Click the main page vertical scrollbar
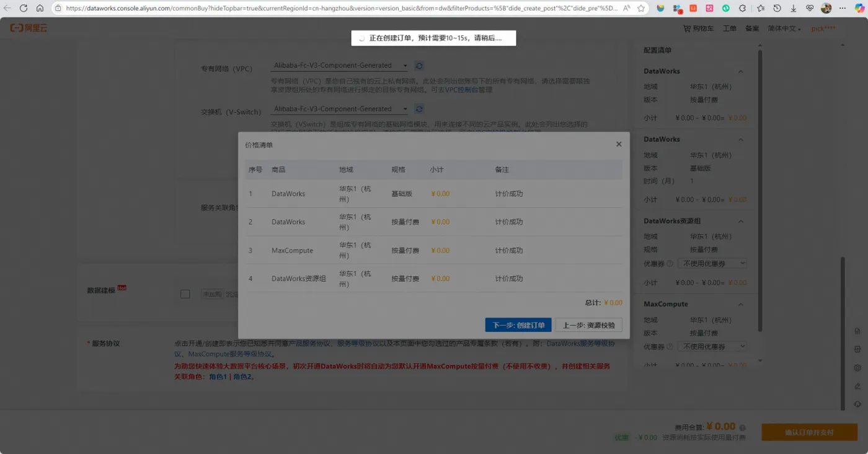Screen dimensions: 868x454 point(842,333)
